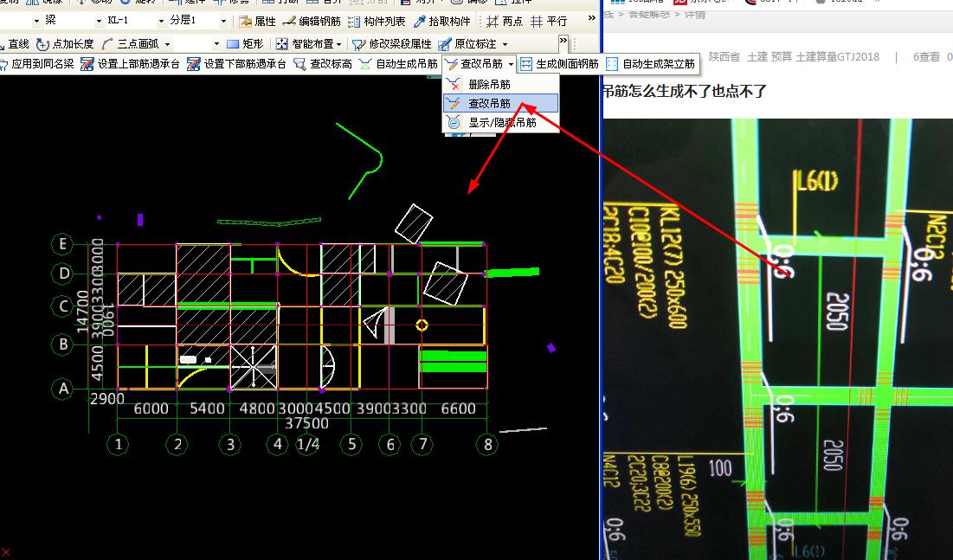Choose 删除吊筋 from the dropdown menu
This screenshot has width=953, height=560.
pyautogui.click(x=501, y=85)
